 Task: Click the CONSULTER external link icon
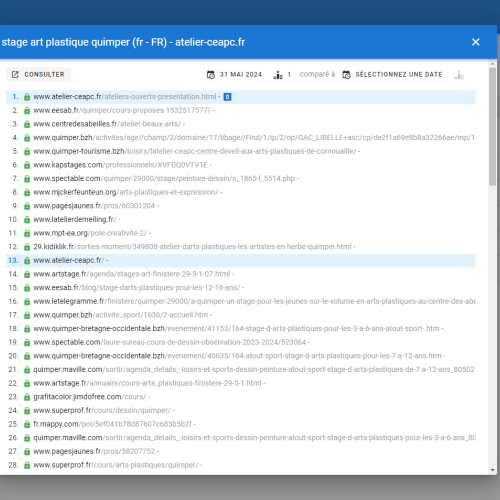click(15, 74)
